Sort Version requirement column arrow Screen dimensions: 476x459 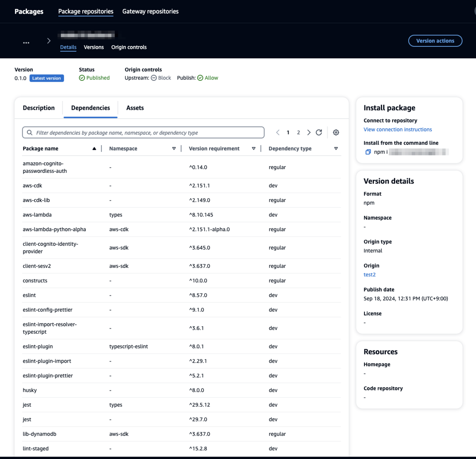(253, 149)
